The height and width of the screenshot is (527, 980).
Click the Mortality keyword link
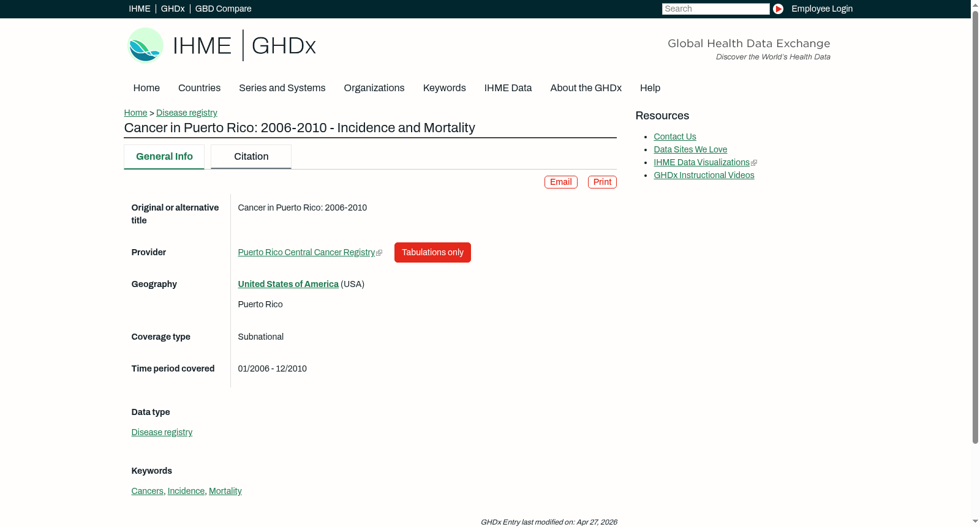(225, 491)
